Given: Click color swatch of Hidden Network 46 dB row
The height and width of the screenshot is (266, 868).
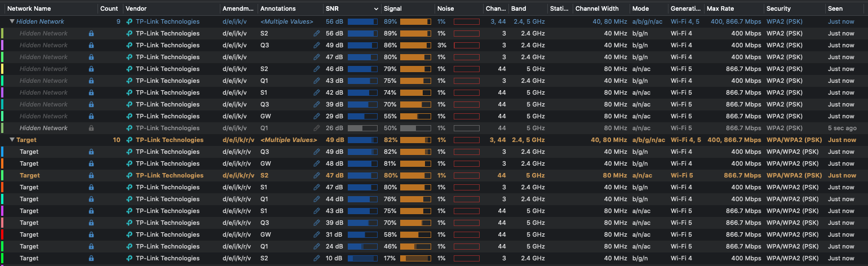Looking at the screenshot, I should [x=2, y=69].
